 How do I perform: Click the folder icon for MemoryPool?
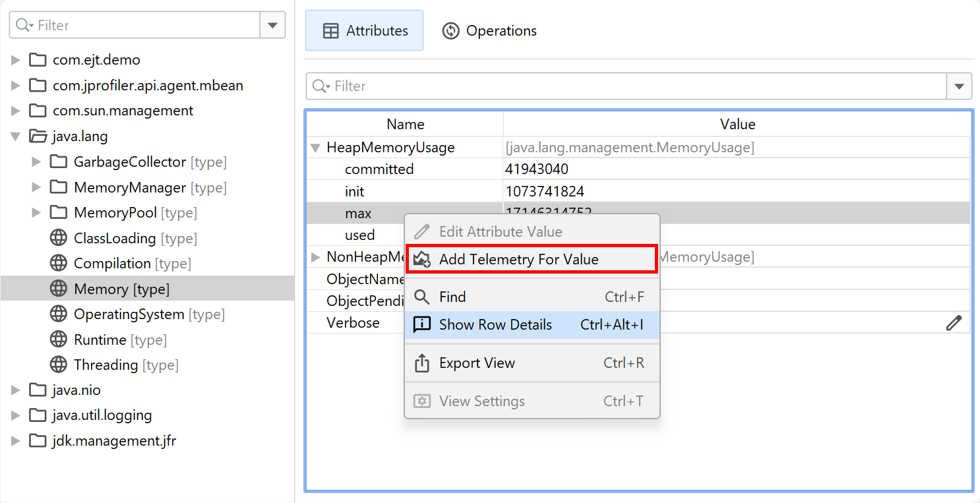coord(59,213)
